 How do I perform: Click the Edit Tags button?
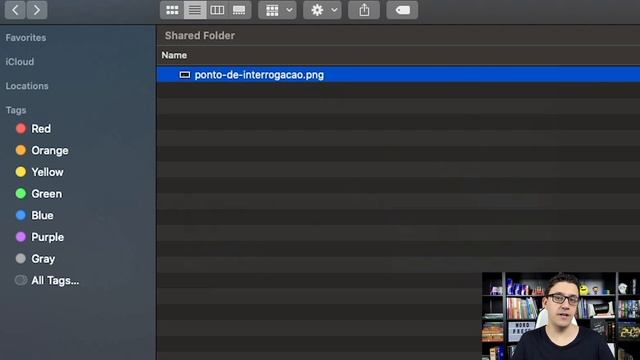(x=402, y=10)
